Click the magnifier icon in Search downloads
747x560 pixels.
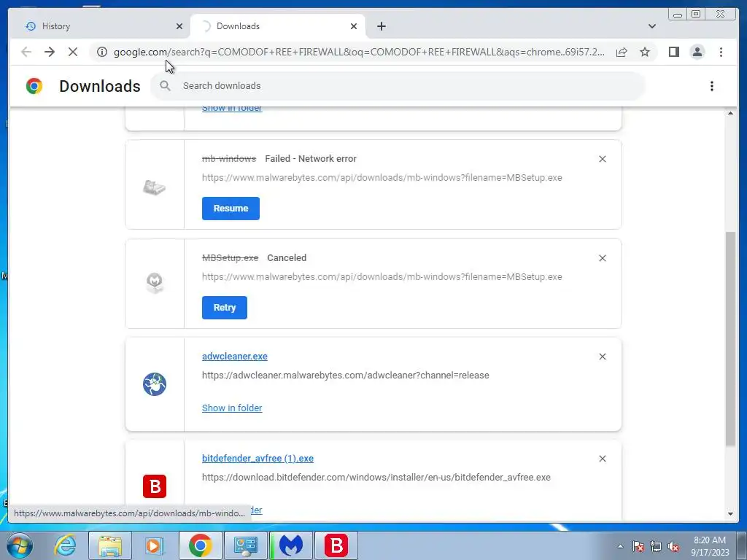[165, 86]
